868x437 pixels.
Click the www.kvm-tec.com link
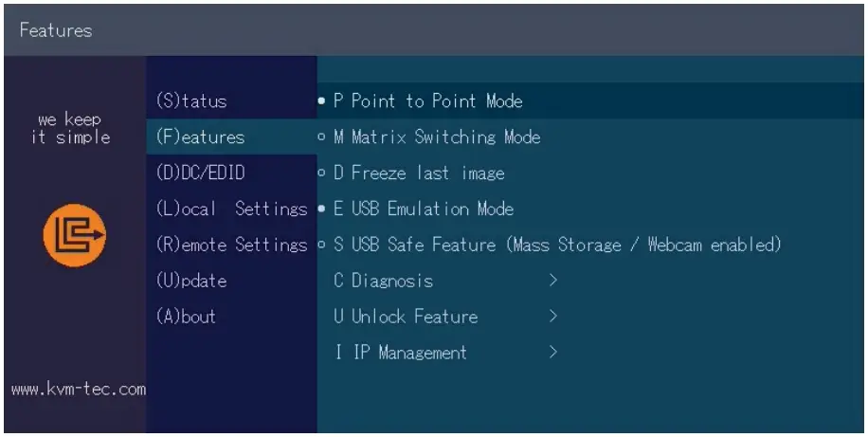click(x=79, y=389)
